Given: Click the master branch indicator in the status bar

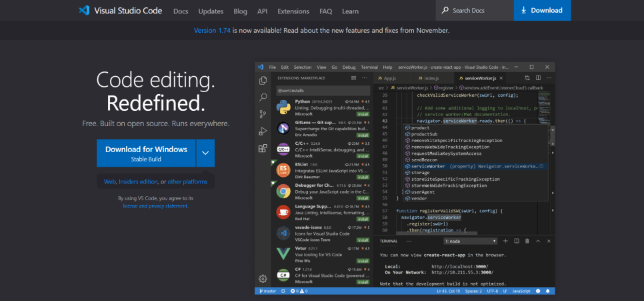Looking at the screenshot, I should 267,291.
